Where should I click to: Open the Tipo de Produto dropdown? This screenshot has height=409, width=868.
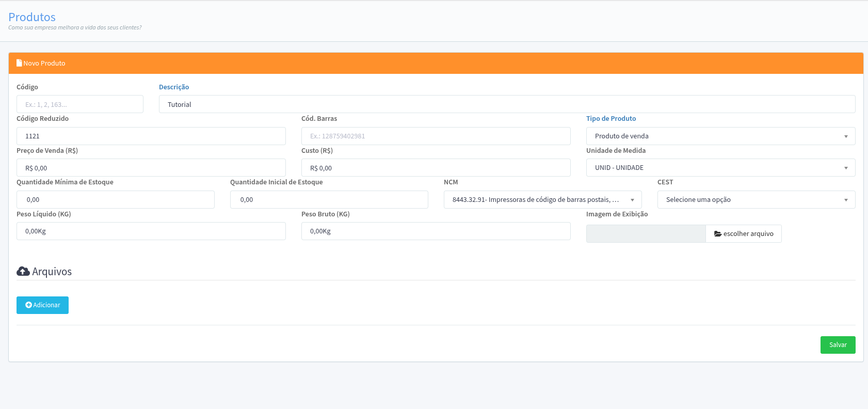(720, 136)
